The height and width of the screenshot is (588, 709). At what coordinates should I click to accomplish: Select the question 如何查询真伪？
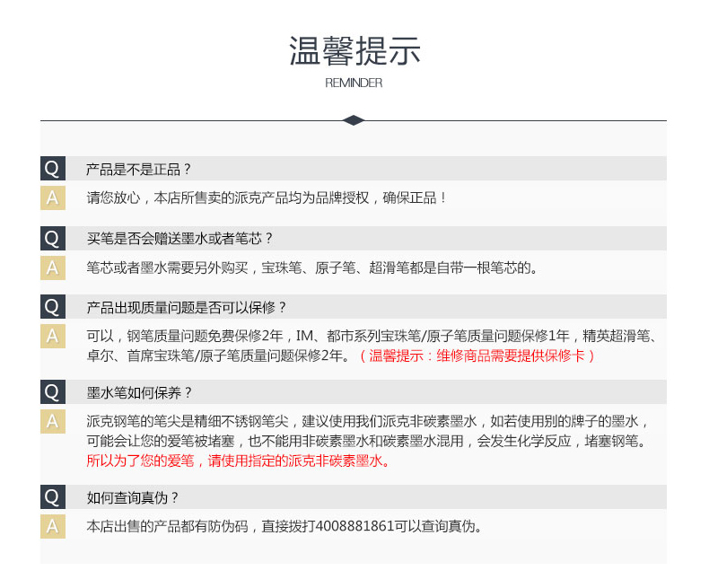coord(133,498)
